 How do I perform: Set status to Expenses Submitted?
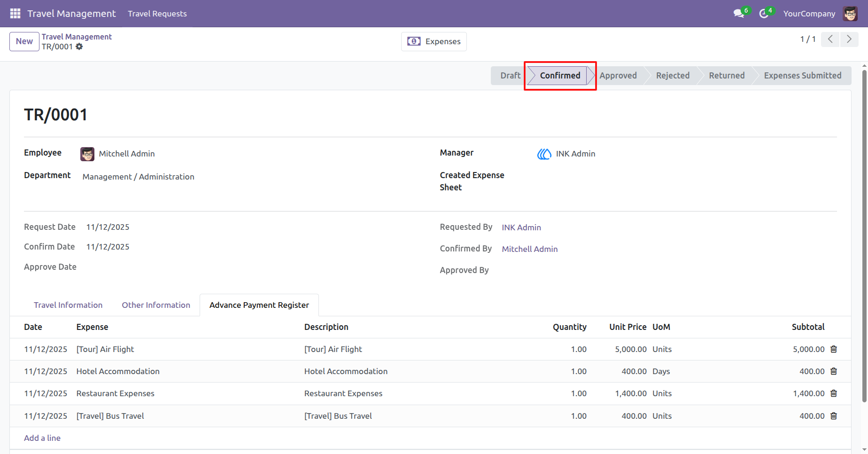pyautogui.click(x=803, y=76)
